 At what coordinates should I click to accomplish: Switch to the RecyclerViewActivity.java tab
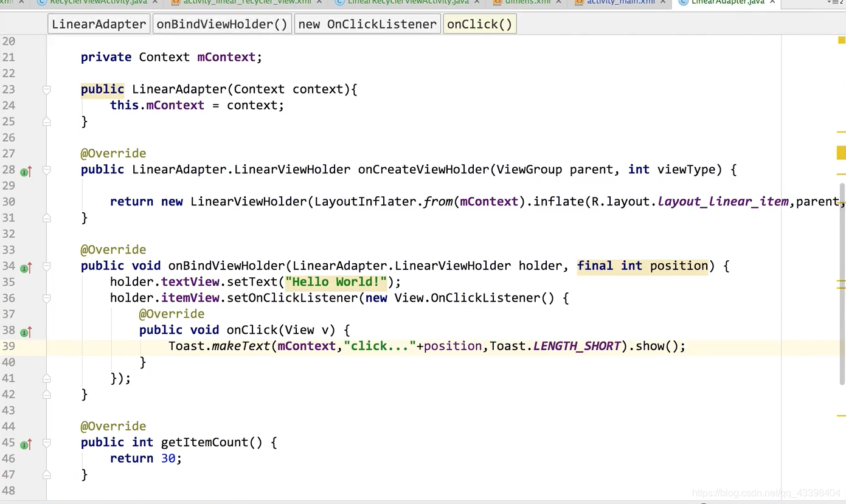coord(98,2)
